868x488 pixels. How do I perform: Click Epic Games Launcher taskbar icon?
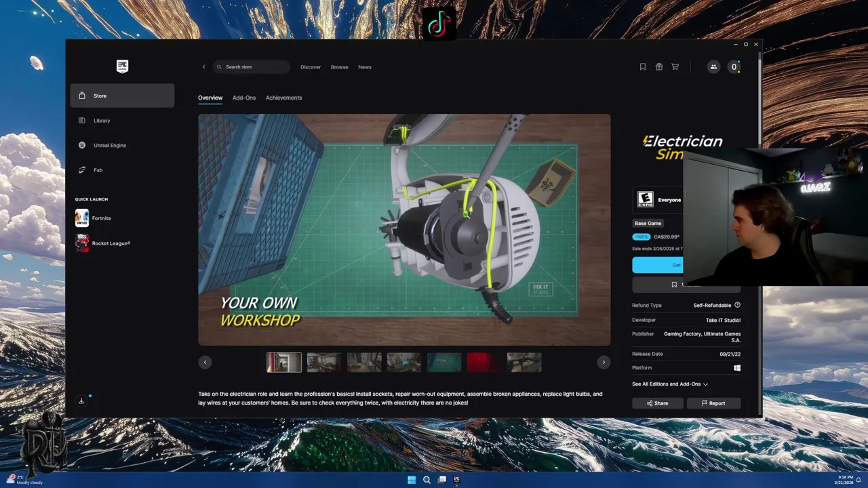click(x=456, y=480)
